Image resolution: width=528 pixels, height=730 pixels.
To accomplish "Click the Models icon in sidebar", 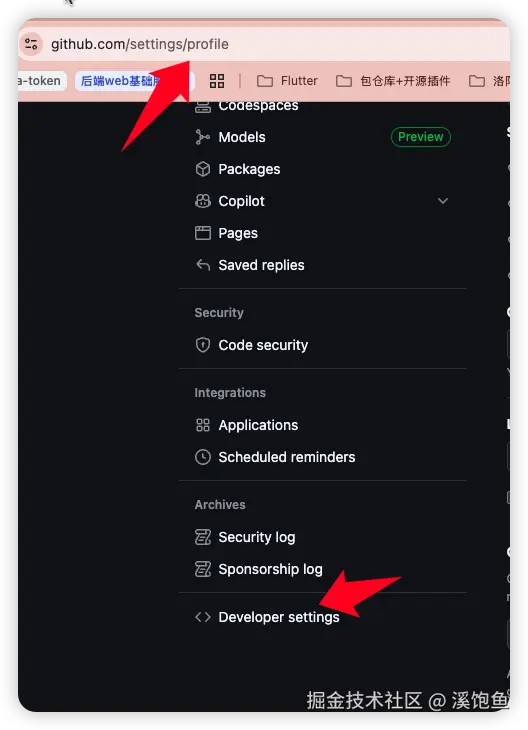I will (x=203, y=137).
